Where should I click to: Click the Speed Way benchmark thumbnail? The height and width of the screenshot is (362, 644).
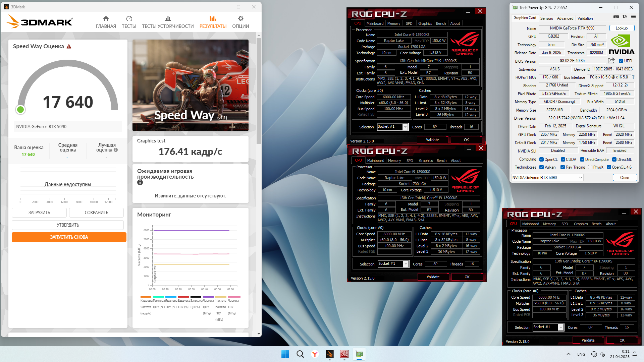(x=191, y=85)
